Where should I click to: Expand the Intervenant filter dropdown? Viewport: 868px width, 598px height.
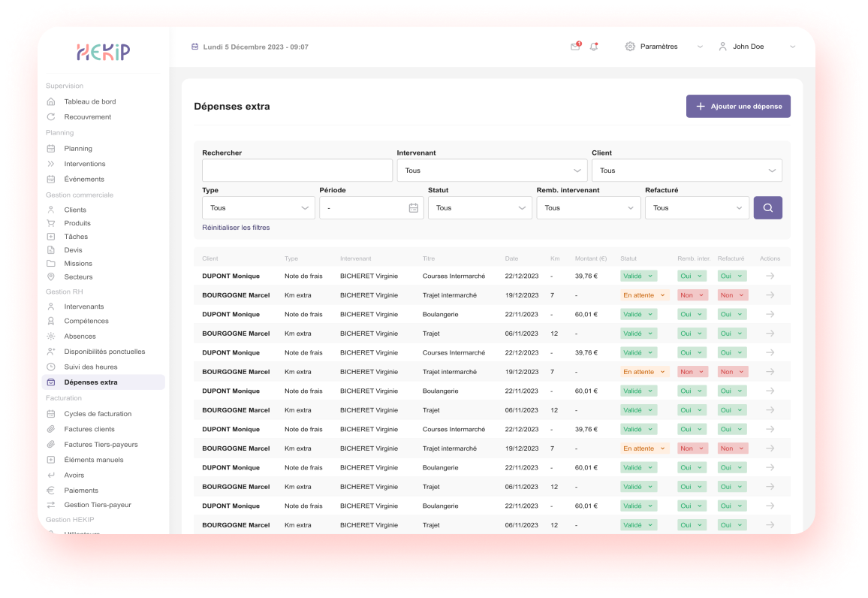point(492,171)
